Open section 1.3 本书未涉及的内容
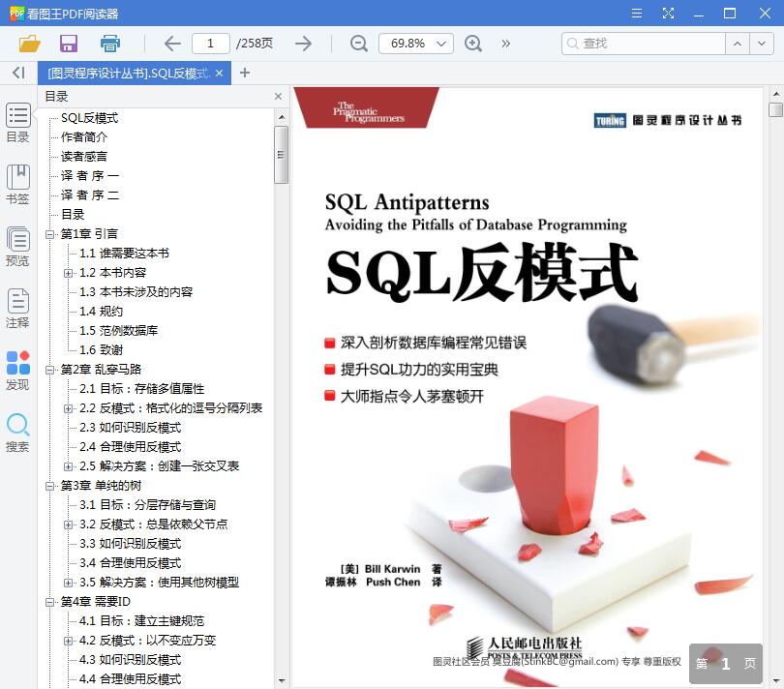This screenshot has width=784, height=689. tap(136, 292)
